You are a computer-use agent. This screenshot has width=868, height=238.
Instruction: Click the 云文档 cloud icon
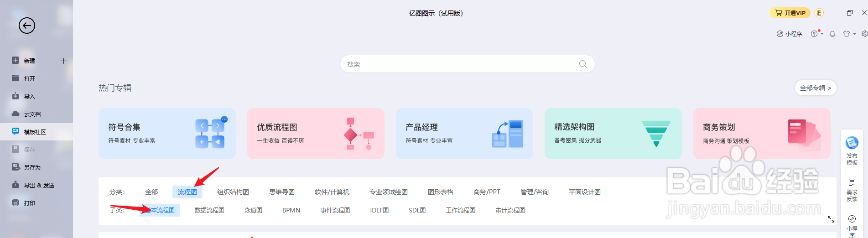[x=16, y=114]
